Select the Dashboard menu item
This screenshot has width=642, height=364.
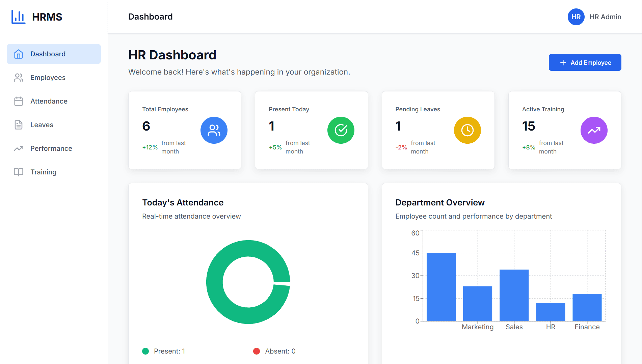tap(48, 54)
